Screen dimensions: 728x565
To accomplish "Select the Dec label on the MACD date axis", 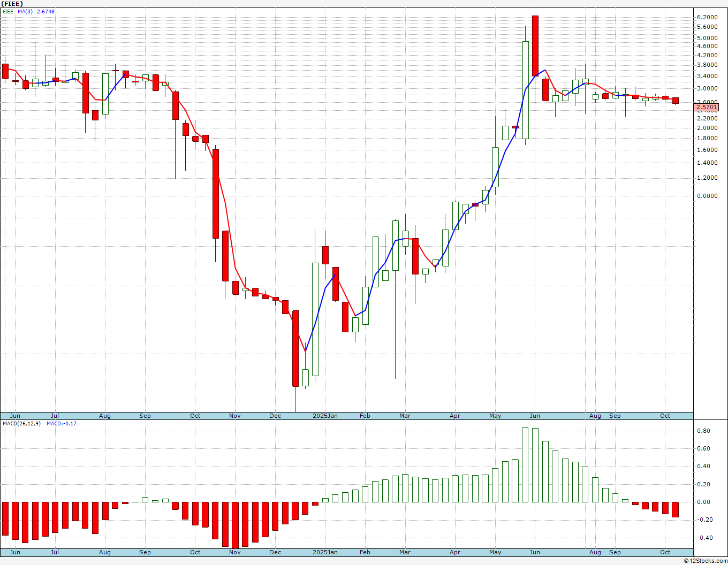I will click(275, 552).
